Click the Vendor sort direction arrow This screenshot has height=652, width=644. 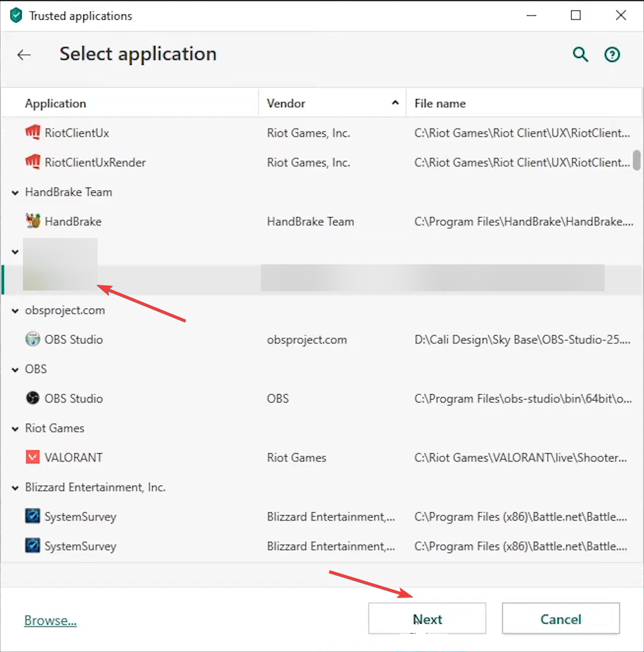(x=395, y=103)
